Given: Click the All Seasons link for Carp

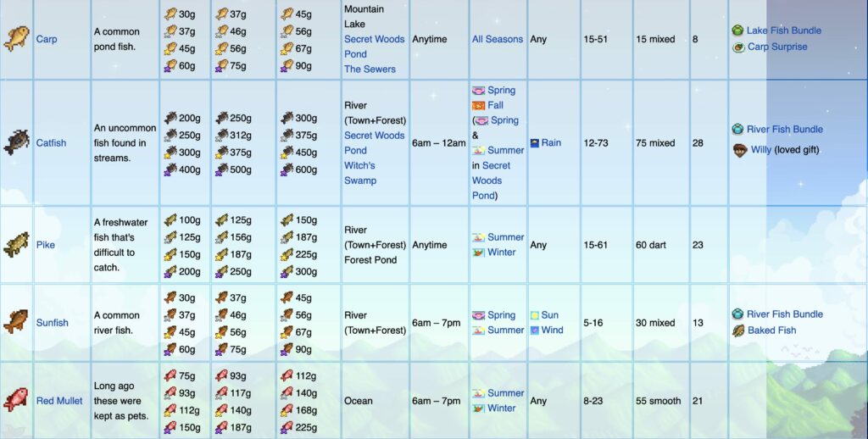Looking at the screenshot, I should (x=497, y=39).
